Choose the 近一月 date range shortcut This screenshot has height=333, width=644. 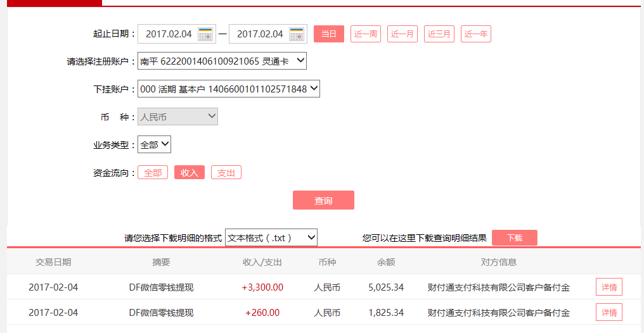tap(402, 34)
